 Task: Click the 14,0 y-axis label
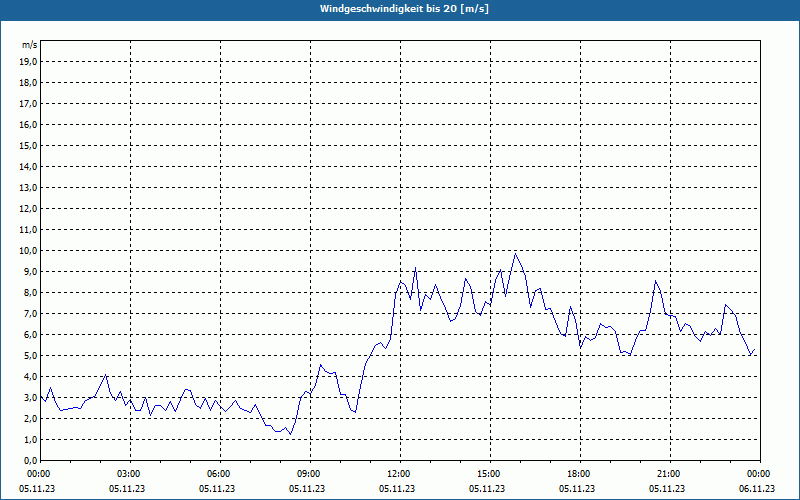click(28, 166)
